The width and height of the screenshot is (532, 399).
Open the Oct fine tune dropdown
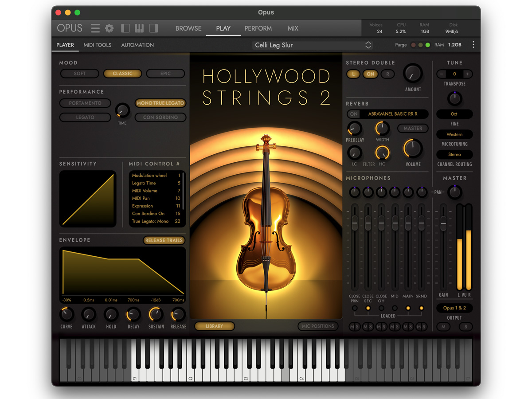[454, 114]
